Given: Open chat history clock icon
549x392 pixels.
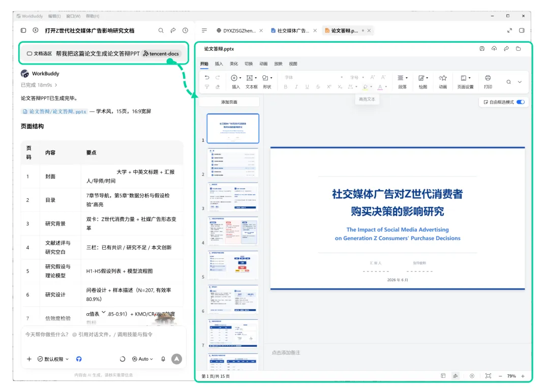Looking at the screenshot, I should coord(185,31).
